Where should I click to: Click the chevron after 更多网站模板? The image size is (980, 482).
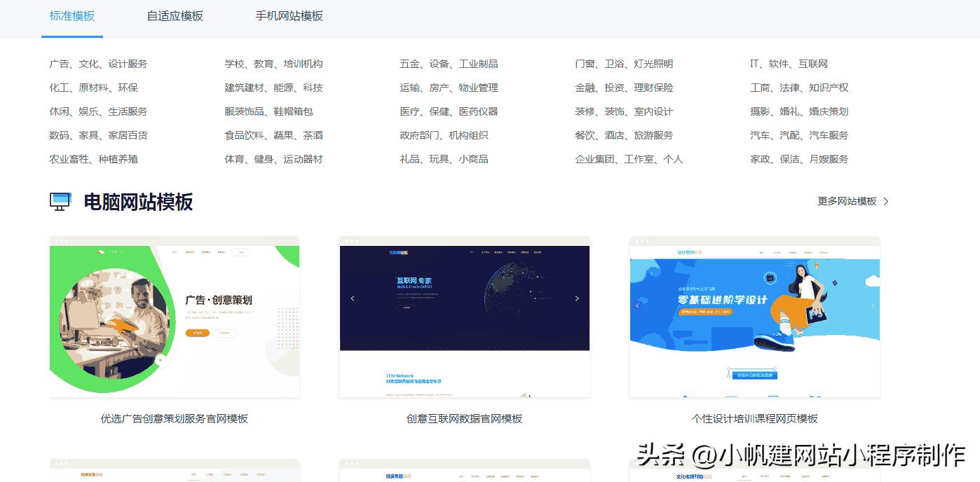[x=885, y=201]
